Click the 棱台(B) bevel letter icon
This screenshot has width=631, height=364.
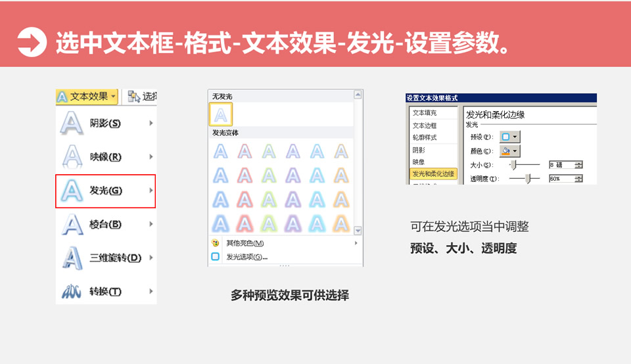pos(71,225)
